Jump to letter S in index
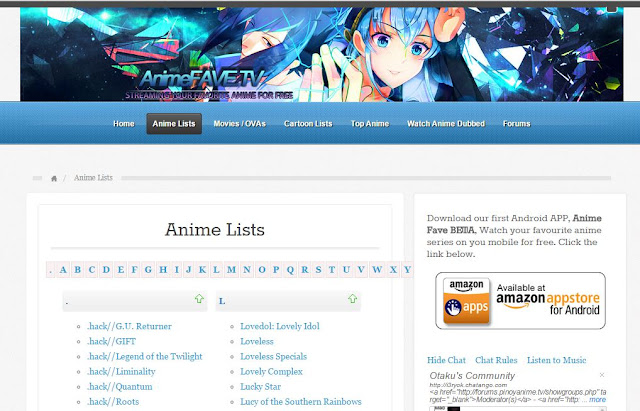Image resolution: width=640 pixels, height=411 pixels. (x=318, y=270)
